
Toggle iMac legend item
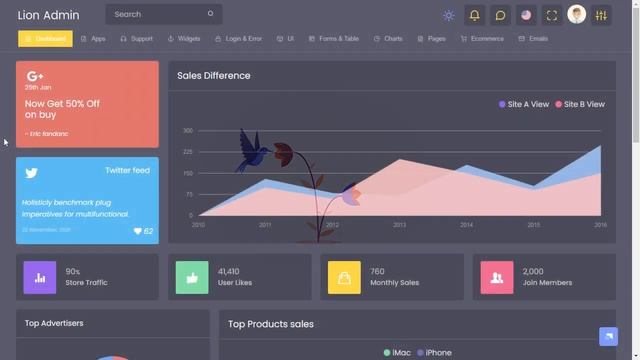pyautogui.click(x=397, y=353)
